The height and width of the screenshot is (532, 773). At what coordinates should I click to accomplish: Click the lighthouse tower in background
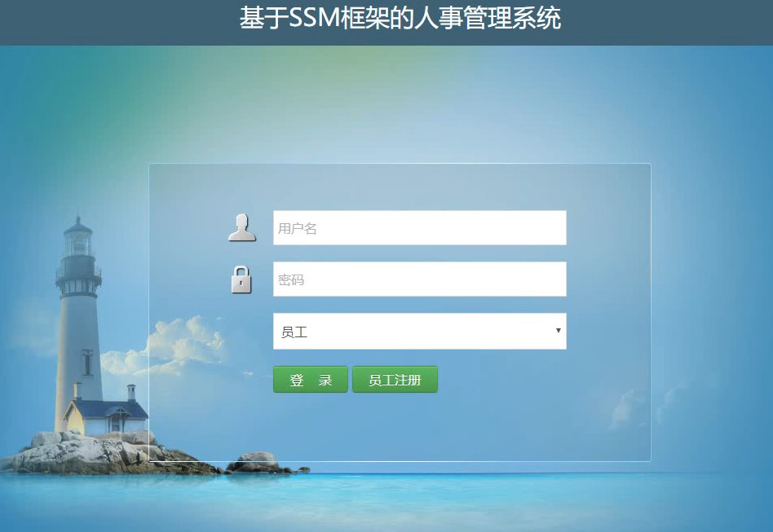tap(79, 315)
